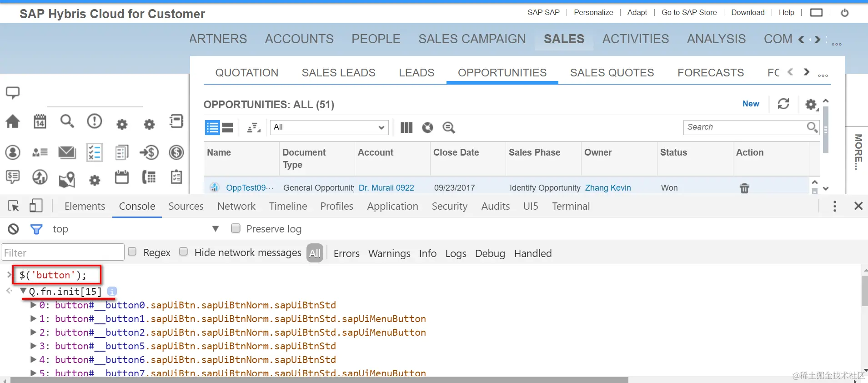868x383 pixels.
Task: Switch to FORECASTS tab
Action: [x=711, y=73]
